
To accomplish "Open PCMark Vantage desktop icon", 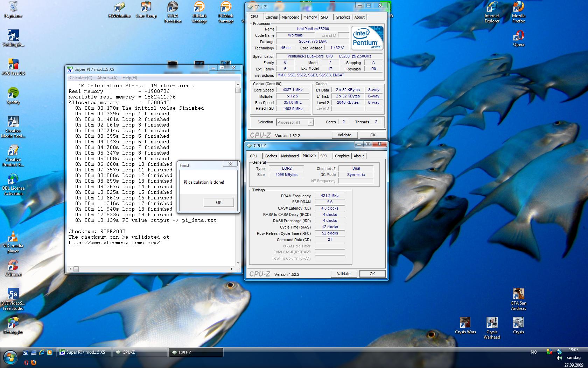I will pyautogui.click(x=226, y=12).
